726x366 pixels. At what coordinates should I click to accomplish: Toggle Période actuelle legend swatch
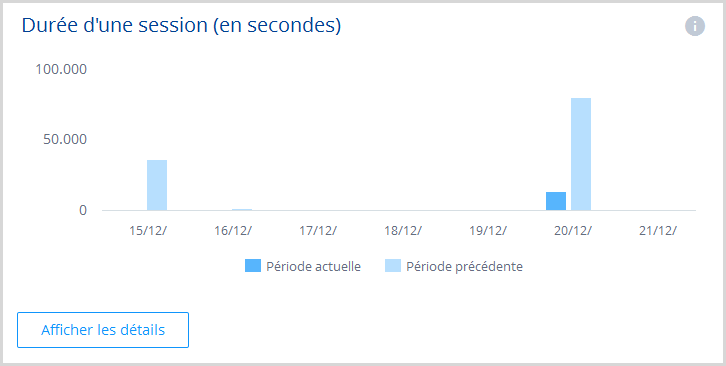(253, 266)
